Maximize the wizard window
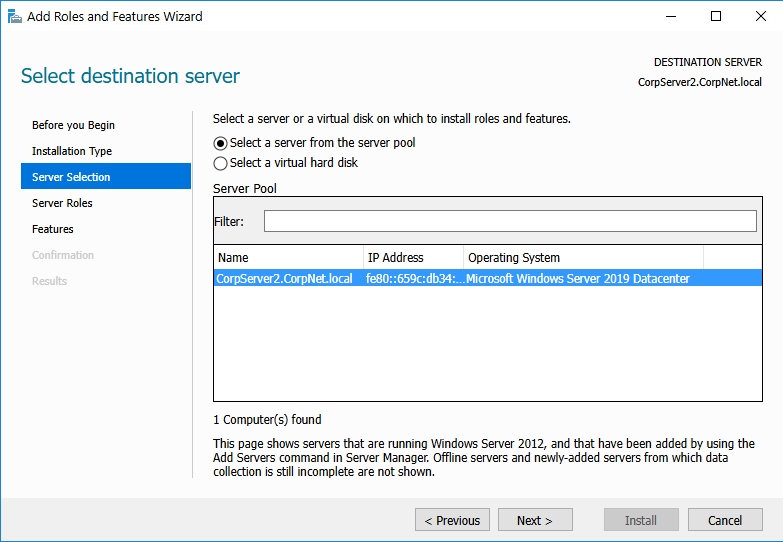This screenshot has height=542, width=783. pos(716,16)
